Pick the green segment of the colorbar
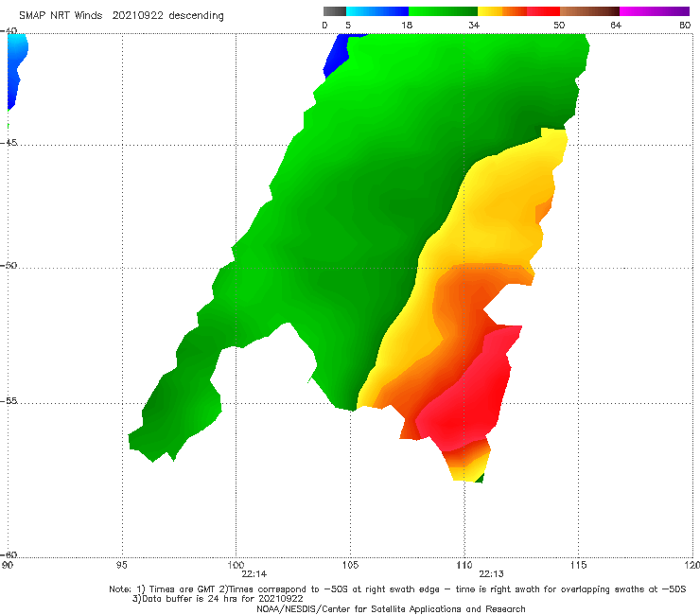Screen dimensions: 700x615 [443, 11]
